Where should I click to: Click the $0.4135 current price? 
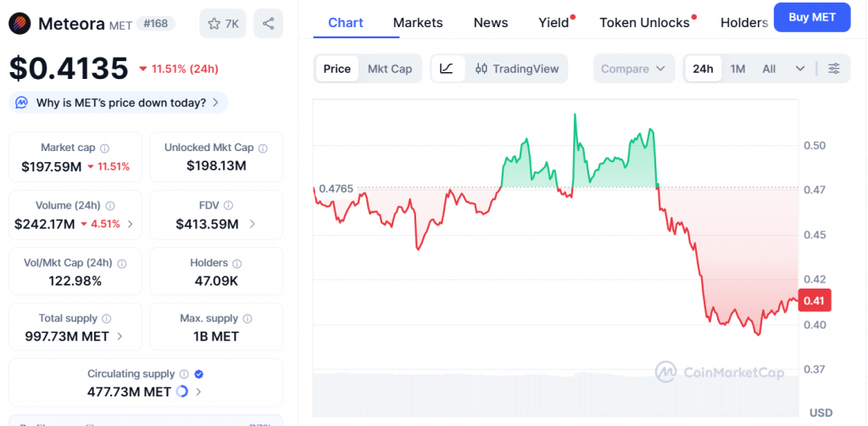69,68
